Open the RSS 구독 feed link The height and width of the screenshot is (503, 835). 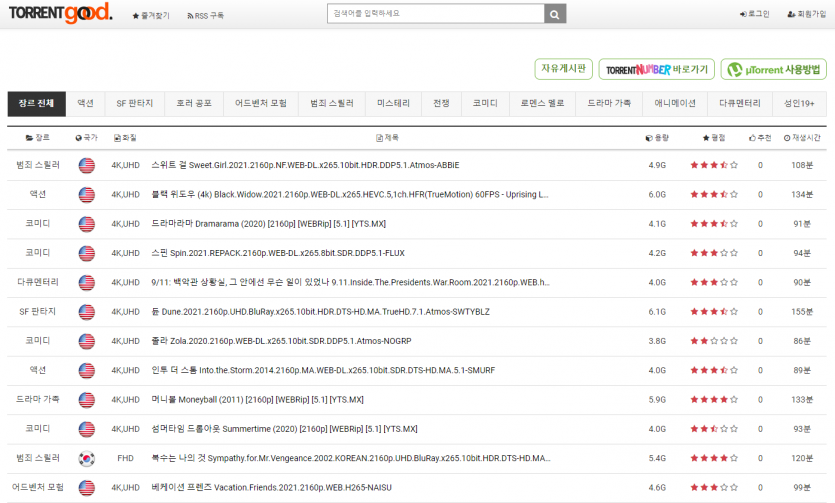(205, 15)
